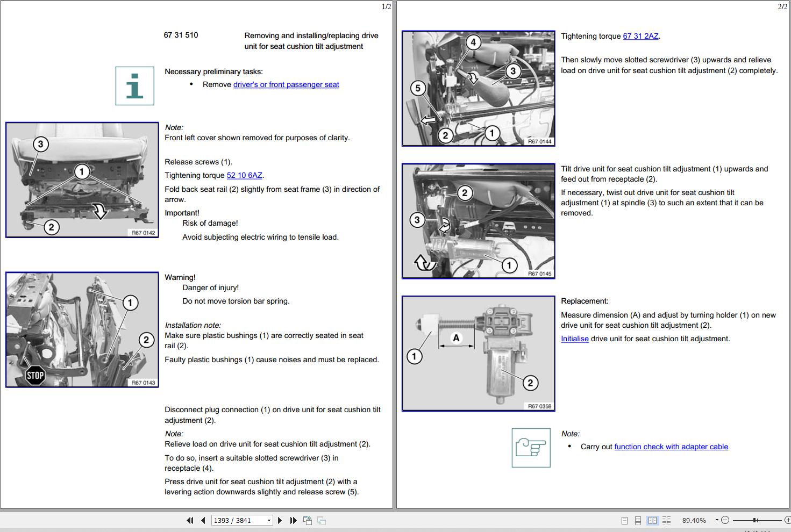Image resolution: width=791 pixels, height=532 pixels.
Task: Click the zoom in plus icon
Action: click(787, 520)
